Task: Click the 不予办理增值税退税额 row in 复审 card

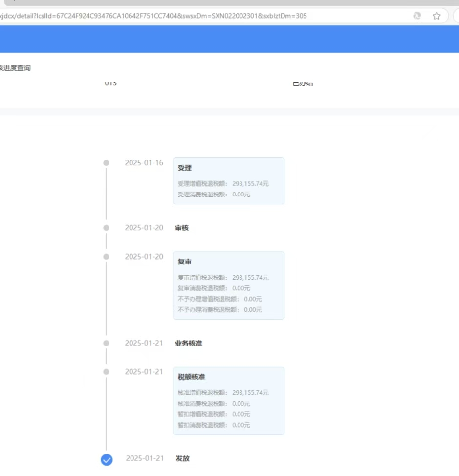Action: pyautogui.click(x=220, y=299)
